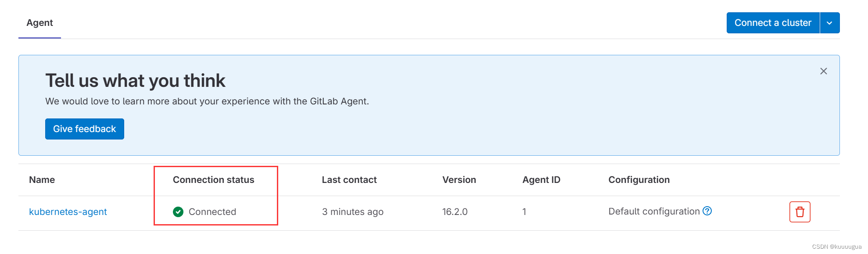
Task: Click the "Tell us what you think" heading
Action: coord(135,81)
